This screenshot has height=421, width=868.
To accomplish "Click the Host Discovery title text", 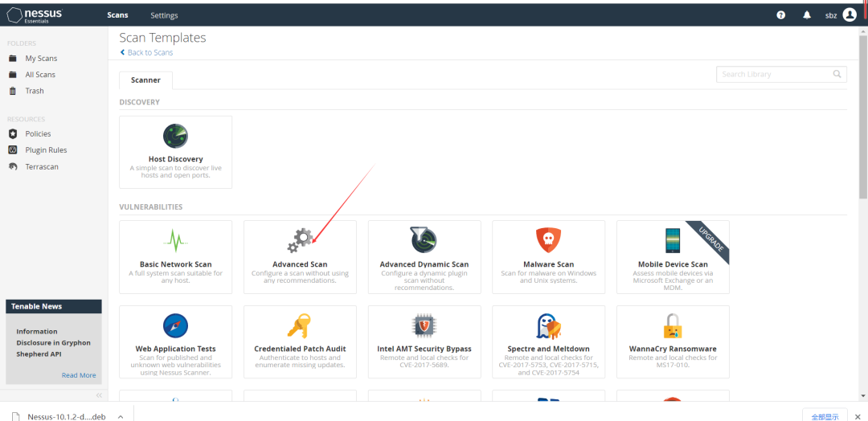I will coord(175,159).
